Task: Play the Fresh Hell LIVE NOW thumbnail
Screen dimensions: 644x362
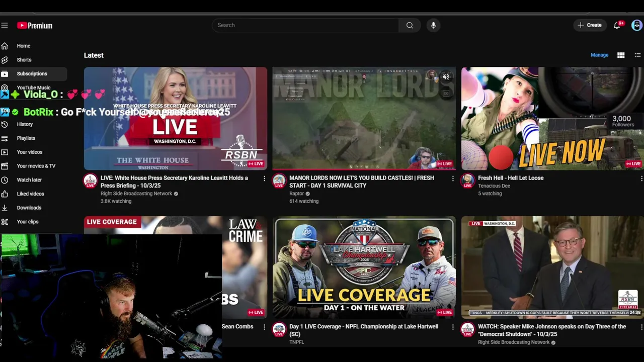Action: (552, 119)
